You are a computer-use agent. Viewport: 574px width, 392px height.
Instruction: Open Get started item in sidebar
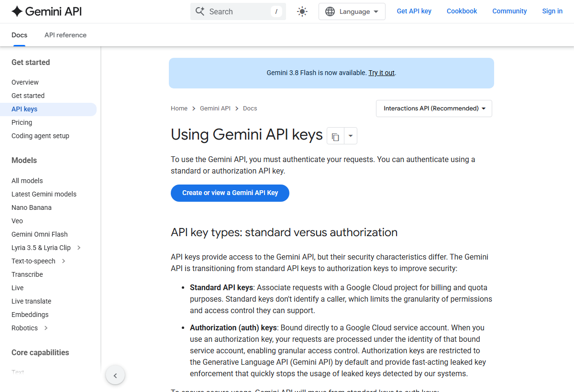(x=28, y=96)
